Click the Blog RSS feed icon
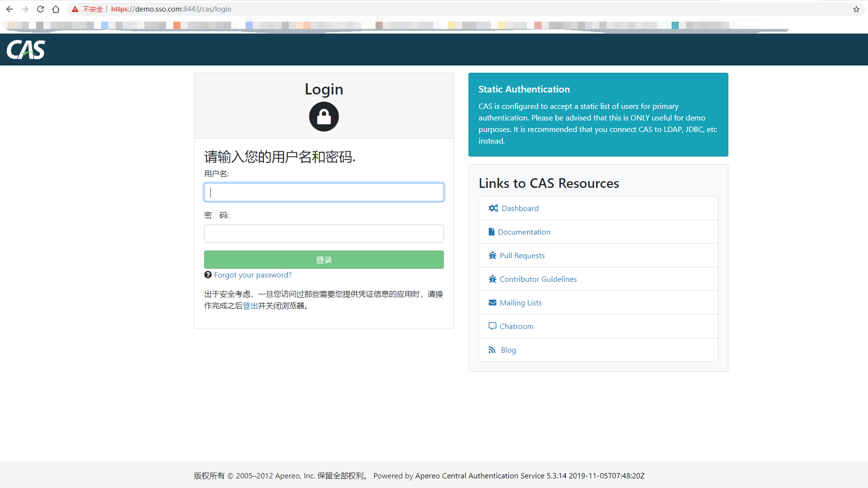The height and width of the screenshot is (488, 868). pyautogui.click(x=492, y=350)
